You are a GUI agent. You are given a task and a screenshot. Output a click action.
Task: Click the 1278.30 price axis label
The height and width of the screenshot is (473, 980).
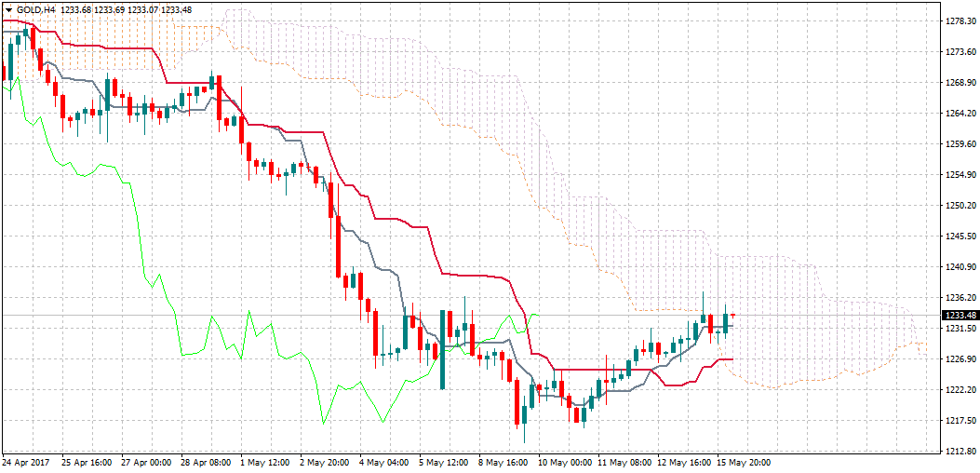pos(956,20)
